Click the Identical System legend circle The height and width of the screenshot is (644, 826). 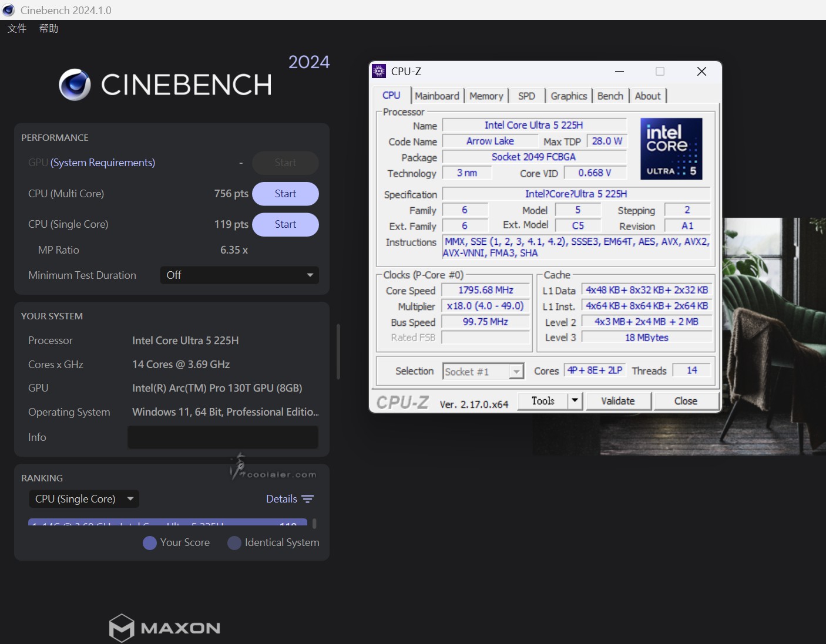pyautogui.click(x=234, y=543)
